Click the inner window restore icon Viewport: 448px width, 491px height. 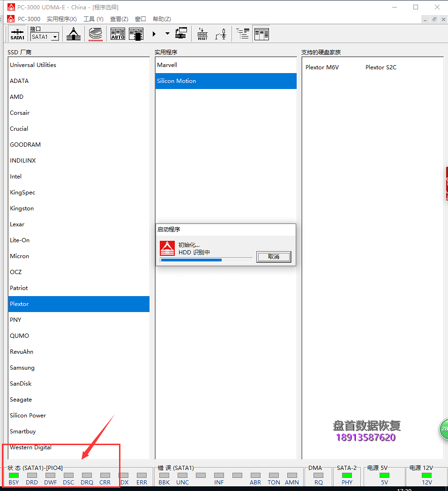[x=434, y=19]
